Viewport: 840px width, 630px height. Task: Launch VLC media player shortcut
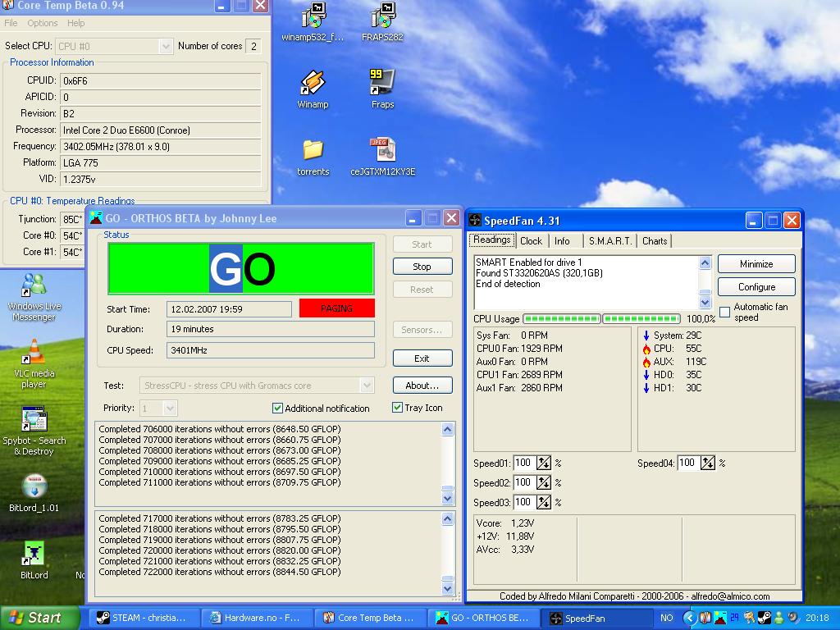click(34, 364)
